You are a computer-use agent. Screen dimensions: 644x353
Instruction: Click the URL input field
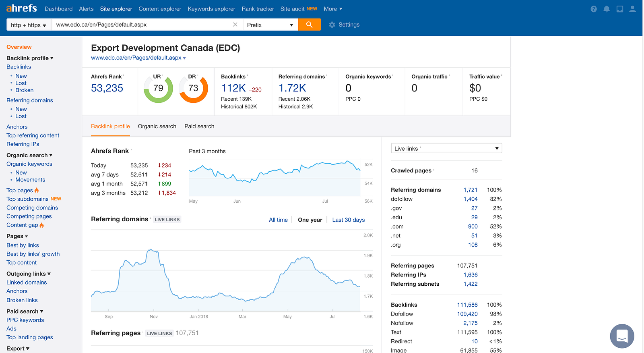[x=141, y=25]
